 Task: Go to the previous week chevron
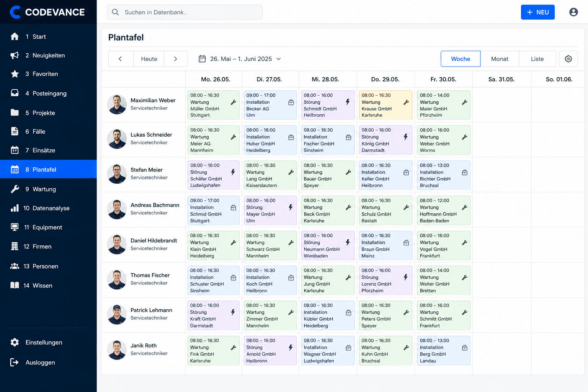coord(120,59)
